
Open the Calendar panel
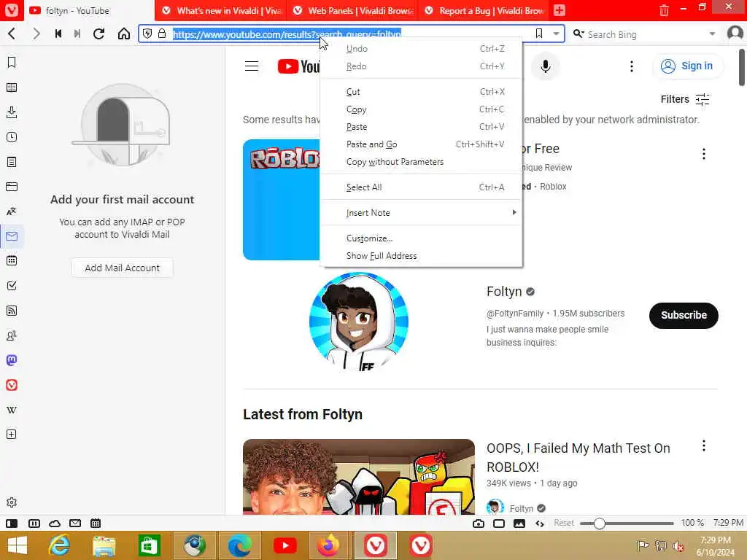(x=12, y=261)
